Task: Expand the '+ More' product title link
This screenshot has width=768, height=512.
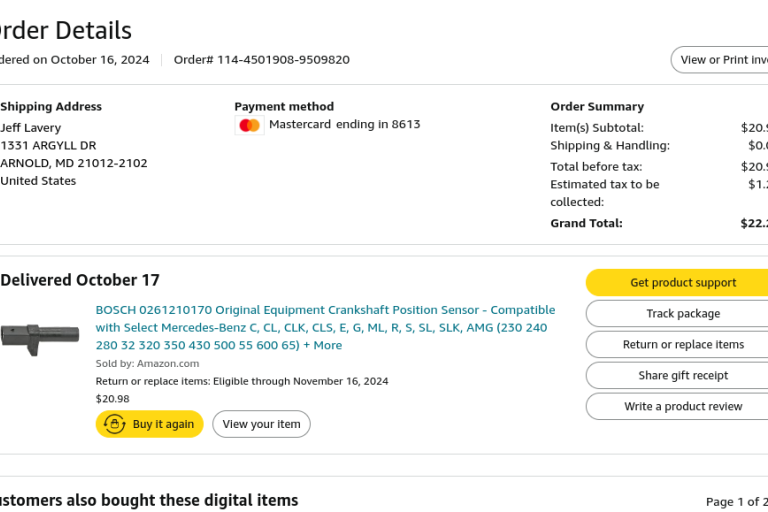Action: tap(322, 345)
